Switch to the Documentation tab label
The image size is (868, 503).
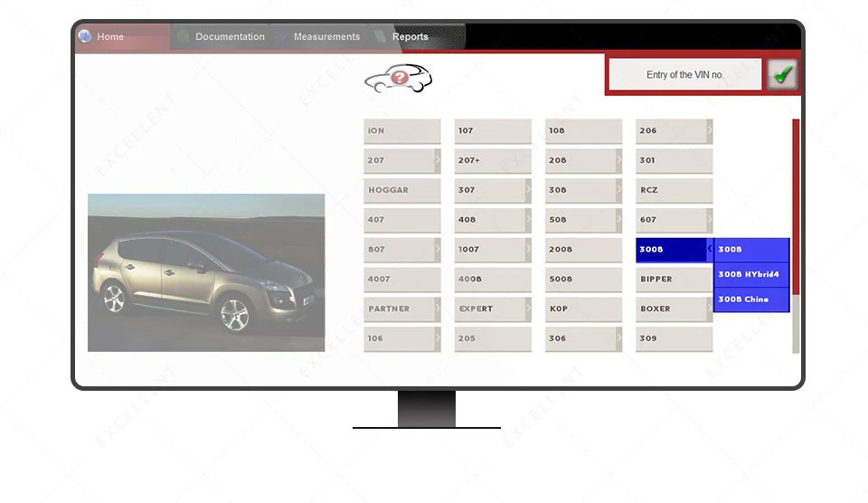(x=230, y=36)
